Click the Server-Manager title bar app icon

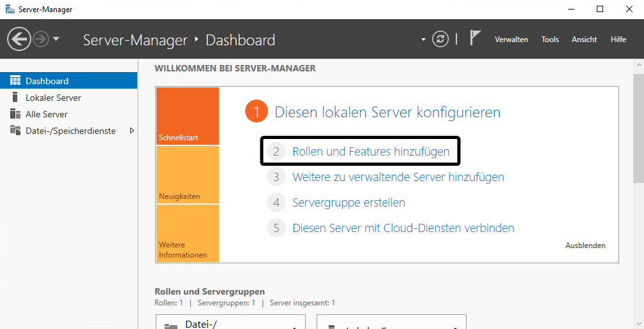pyautogui.click(x=10, y=9)
